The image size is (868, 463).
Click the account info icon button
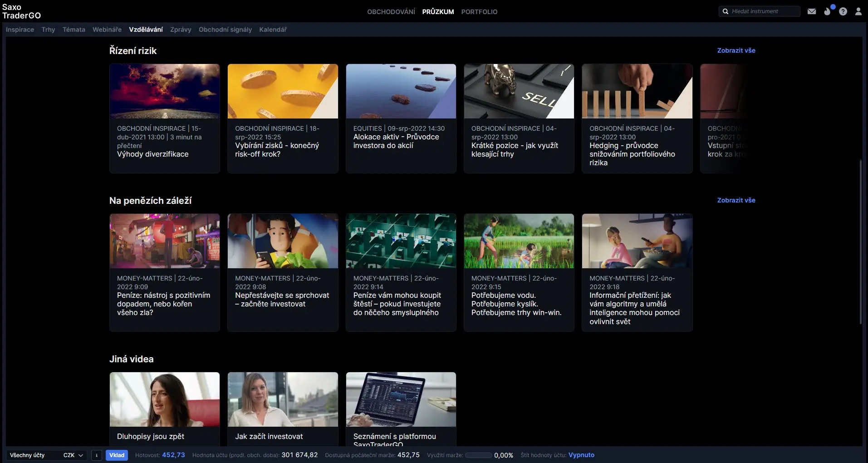(x=97, y=455)
